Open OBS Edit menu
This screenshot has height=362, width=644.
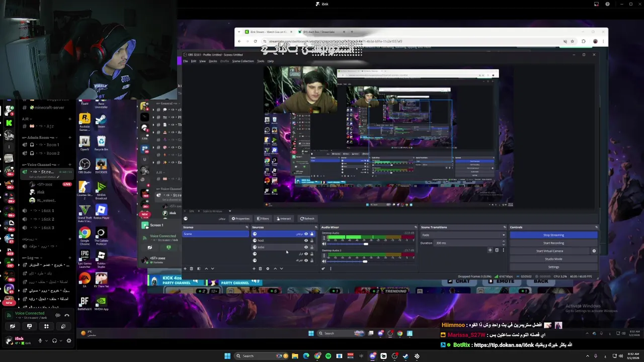pyautogui.click(x=193, y=61)
